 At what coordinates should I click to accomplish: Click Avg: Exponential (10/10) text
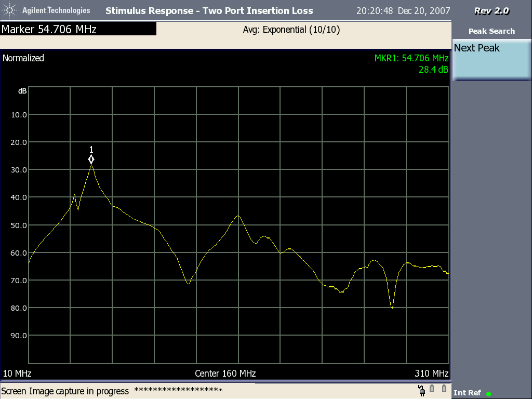pos(291,30)
